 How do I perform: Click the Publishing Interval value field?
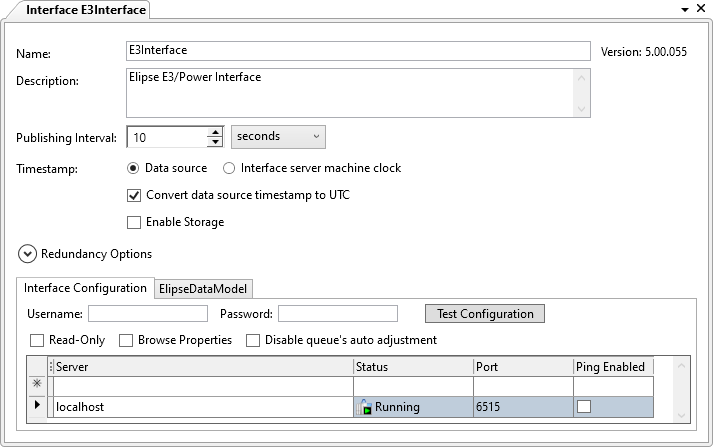167,137
